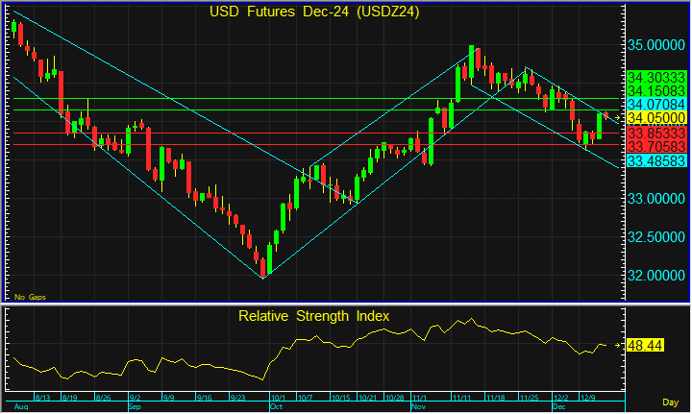Click the cyan 33.48583 price tag
The height and width of the screenshot is (414, 692).
tap(656, 160)
